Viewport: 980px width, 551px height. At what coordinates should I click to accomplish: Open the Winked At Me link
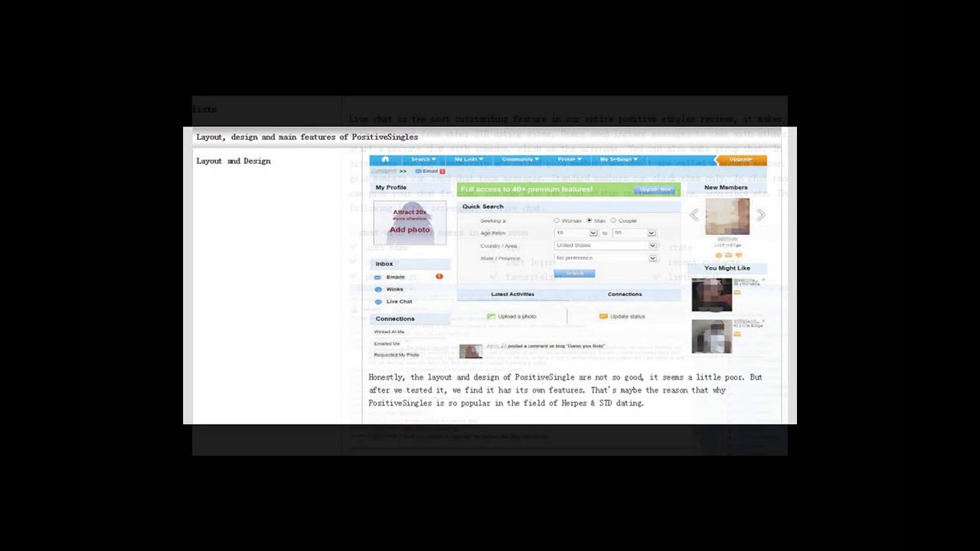[x=389, y=331]
